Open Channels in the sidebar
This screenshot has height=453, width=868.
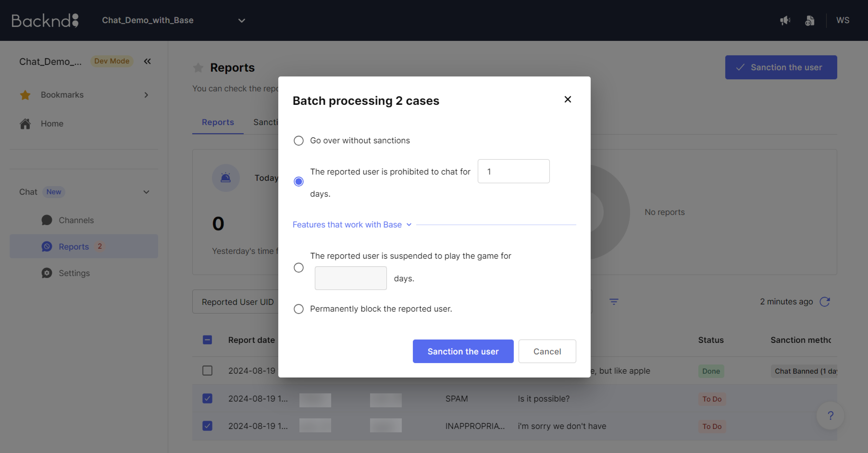point(84,220)
